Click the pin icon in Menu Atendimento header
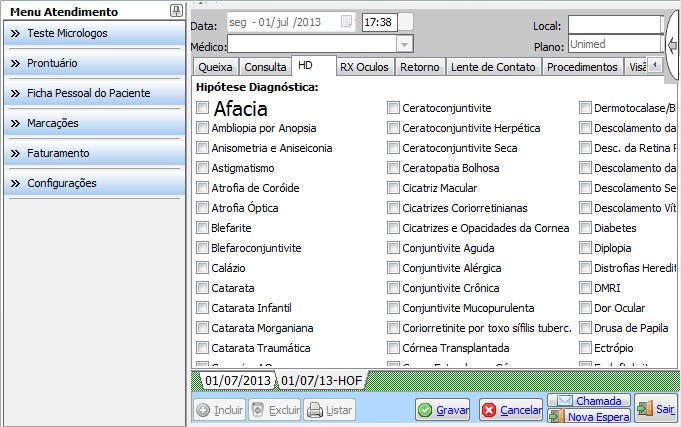 (176, 11)
